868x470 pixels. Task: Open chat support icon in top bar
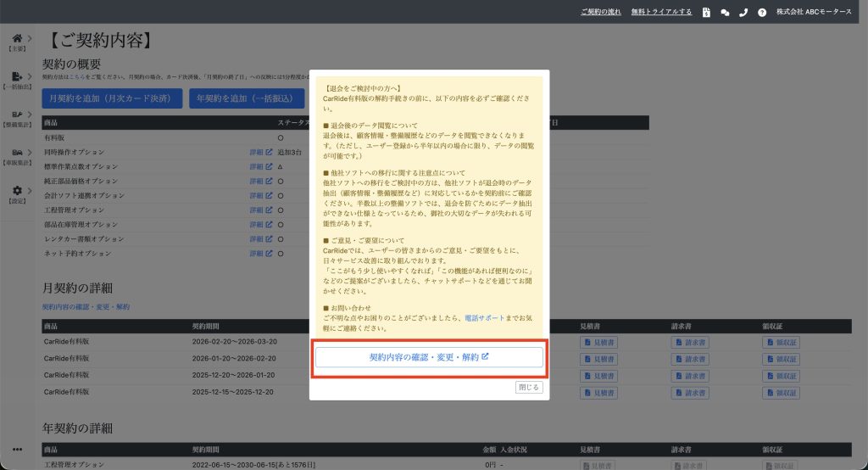click(725, 13)
